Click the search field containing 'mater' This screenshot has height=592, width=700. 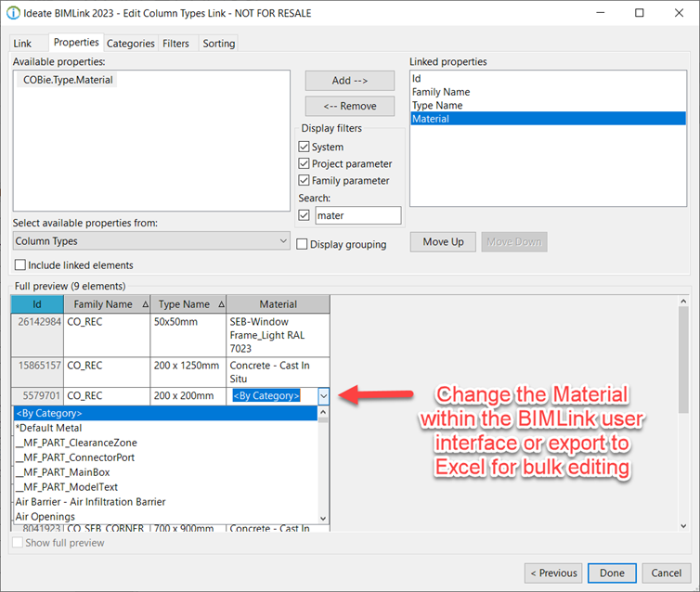pyautogui.click(x=358, y=215)
